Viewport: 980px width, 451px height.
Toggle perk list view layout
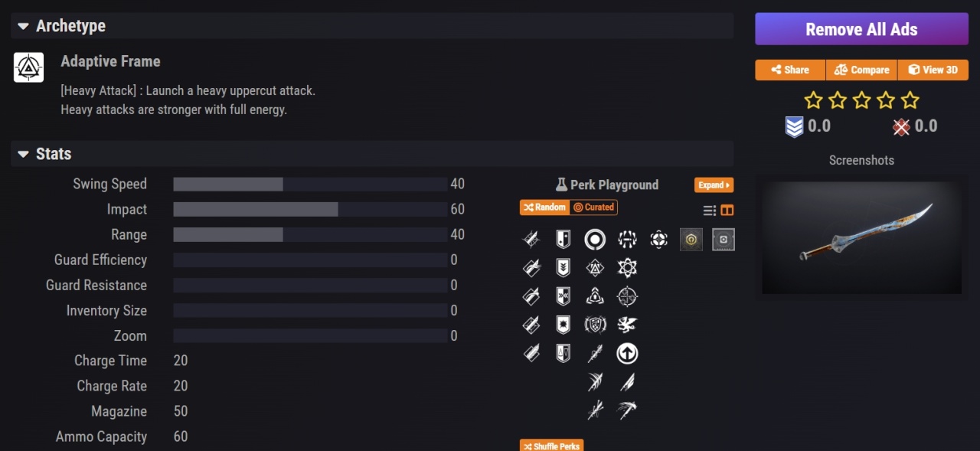710,211
